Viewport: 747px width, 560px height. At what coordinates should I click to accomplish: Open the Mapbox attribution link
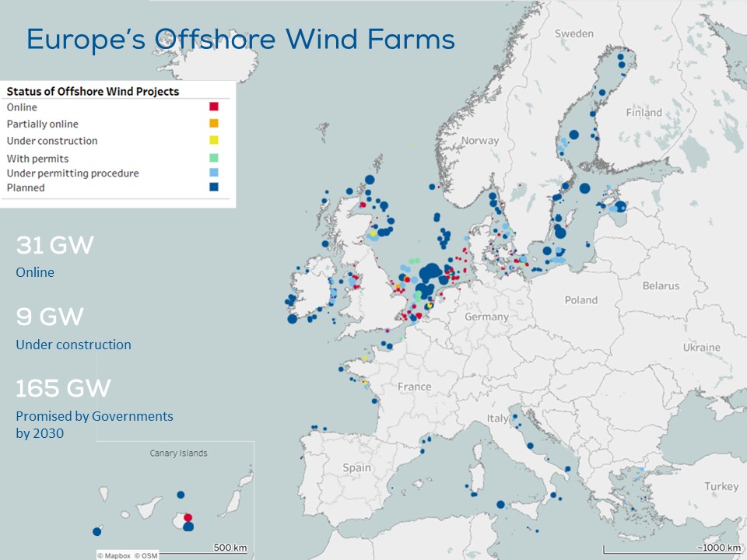[x=114, y=555]
